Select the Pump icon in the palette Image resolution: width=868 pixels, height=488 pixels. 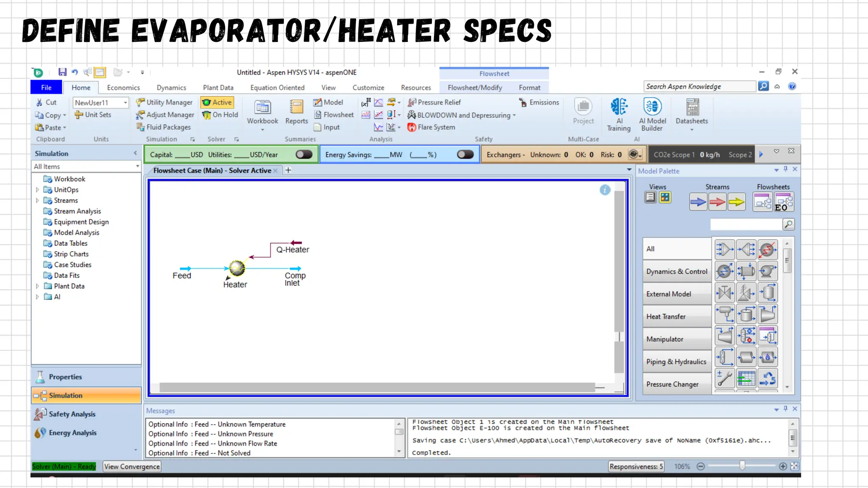(768, 271)
